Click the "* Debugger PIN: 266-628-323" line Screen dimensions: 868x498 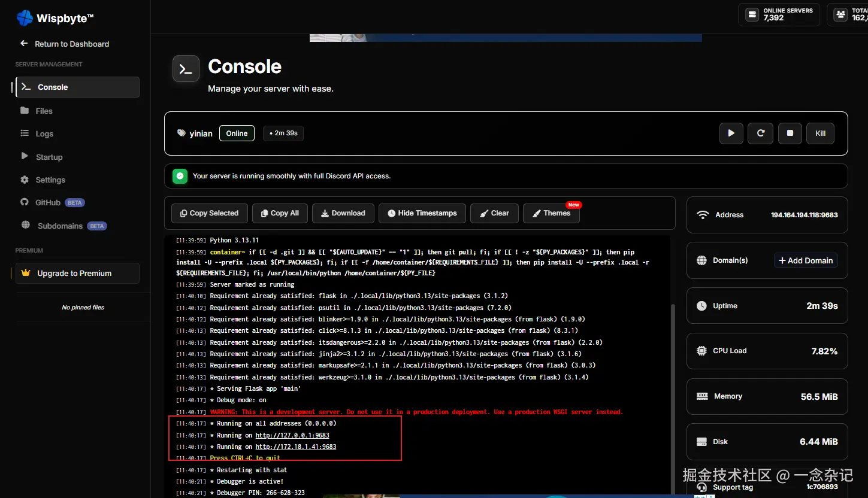[257, 493]
